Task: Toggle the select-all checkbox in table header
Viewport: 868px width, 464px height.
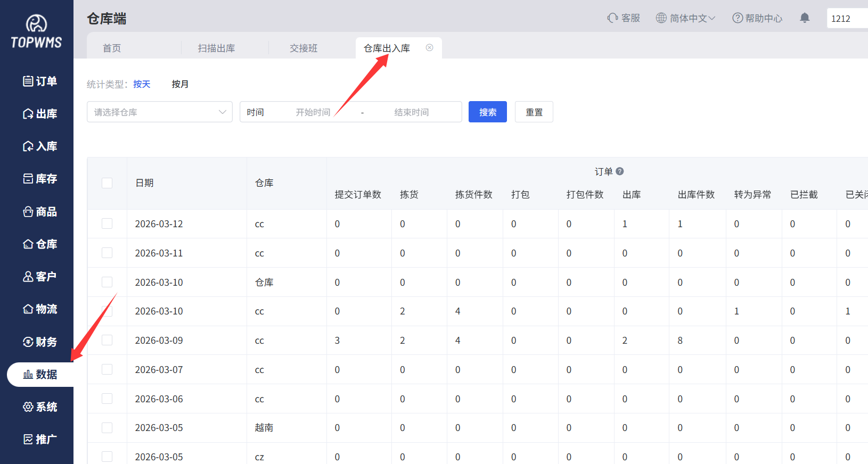Action: coord(107,183)
